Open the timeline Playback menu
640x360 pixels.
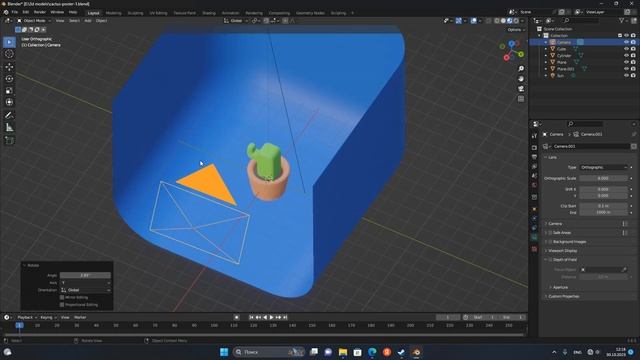pos(27,317)
